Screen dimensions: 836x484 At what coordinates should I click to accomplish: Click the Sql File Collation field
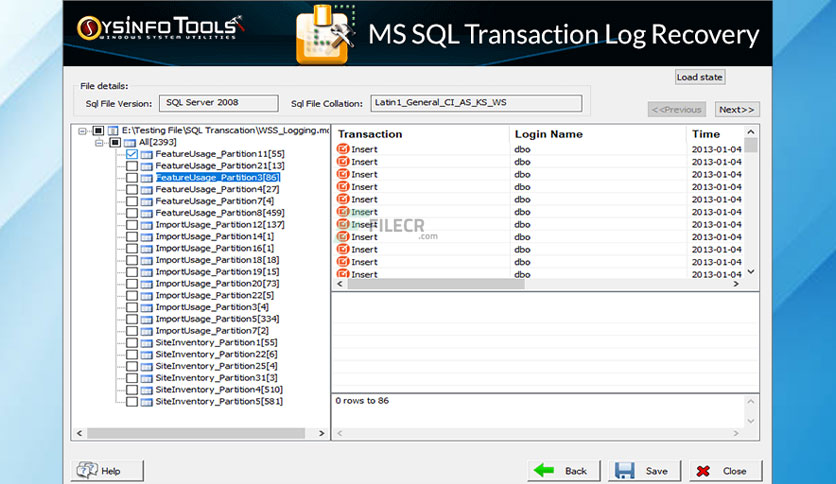point(476,103)
